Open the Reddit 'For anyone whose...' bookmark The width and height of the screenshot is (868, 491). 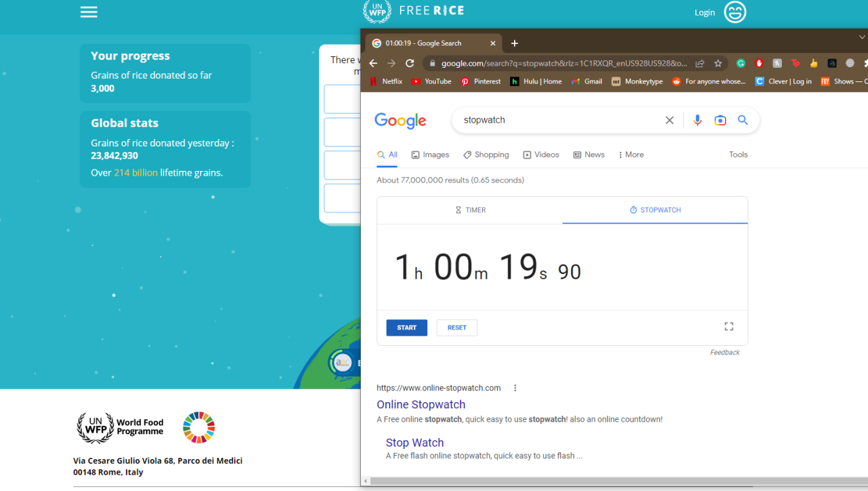pos(709,81)
